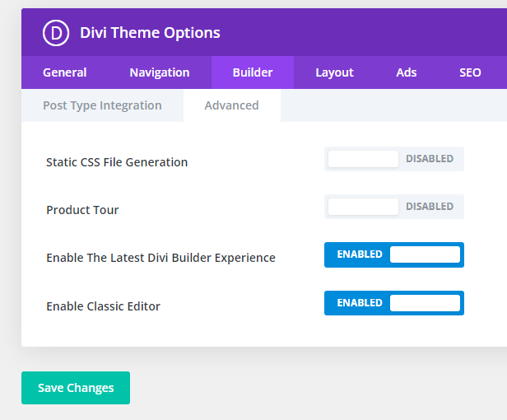The image size is (507, 420).
Task: Open the SEO tab
Action: click(x=470, y=72)
